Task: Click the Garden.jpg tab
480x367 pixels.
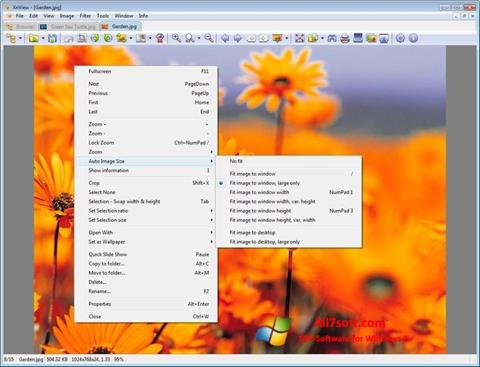Action: coord(120,27)
